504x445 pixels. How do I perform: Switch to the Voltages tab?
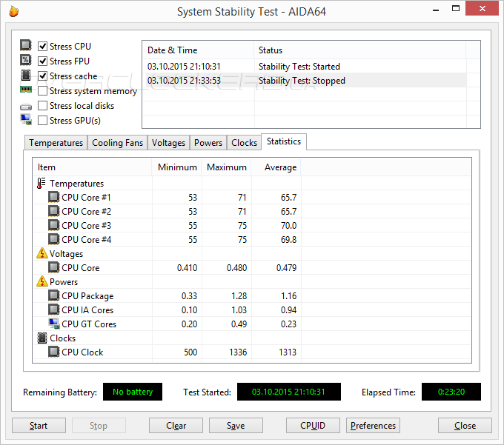click(x=168, y=143)
